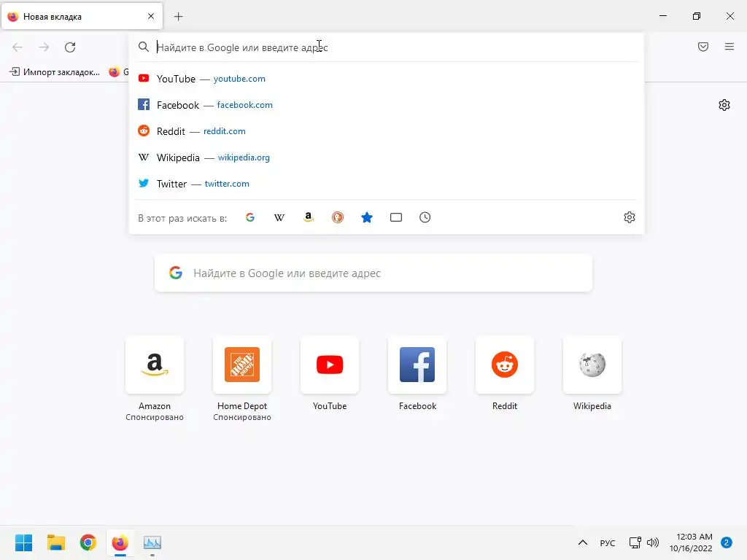
Task: Open the Windows Start menu
Action: [x=24, y=542]
